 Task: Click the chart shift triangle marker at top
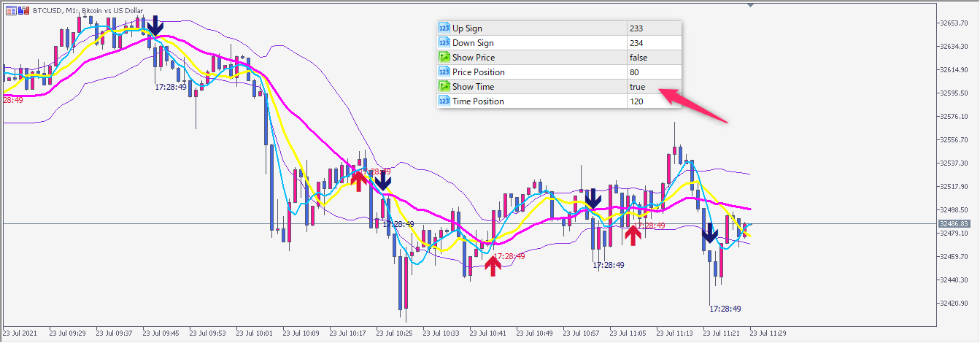pyautogui.click(x=750, y=5)
